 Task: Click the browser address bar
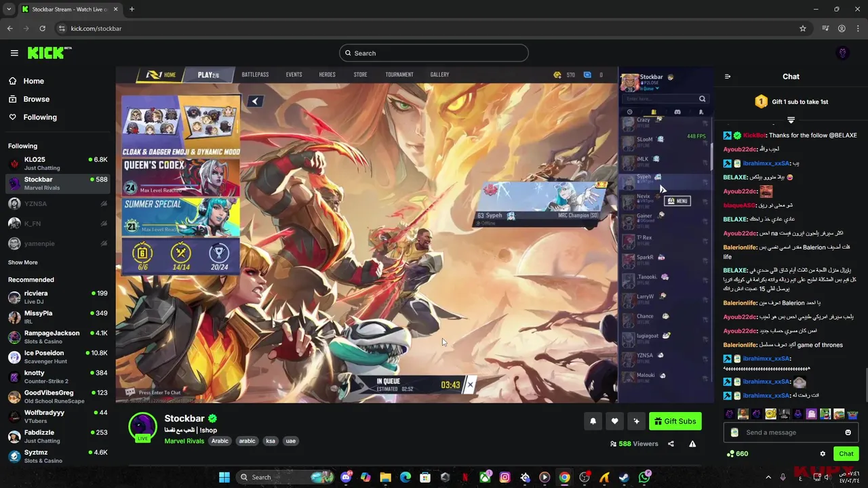click(427, 28)
